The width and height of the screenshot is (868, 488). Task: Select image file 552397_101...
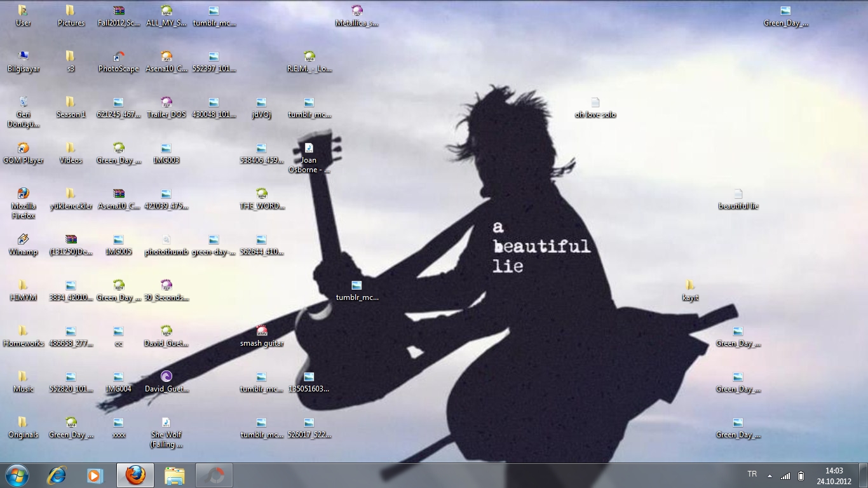214,62
